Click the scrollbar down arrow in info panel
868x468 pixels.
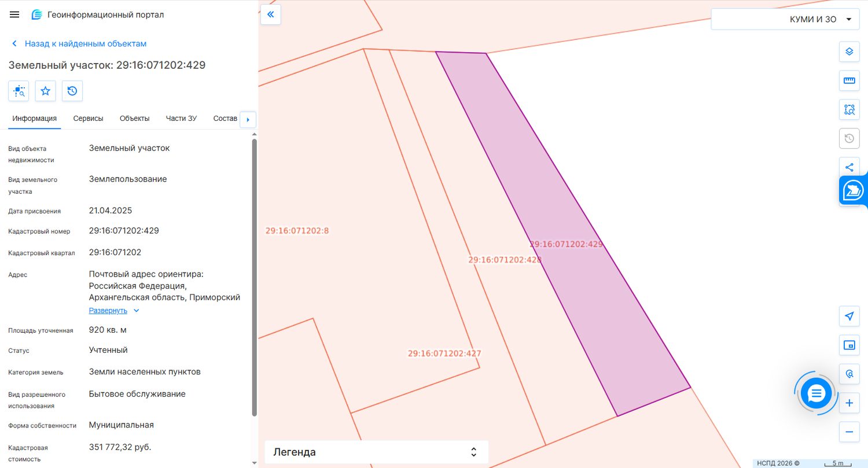pyautogui.click(x=255, y=463)
